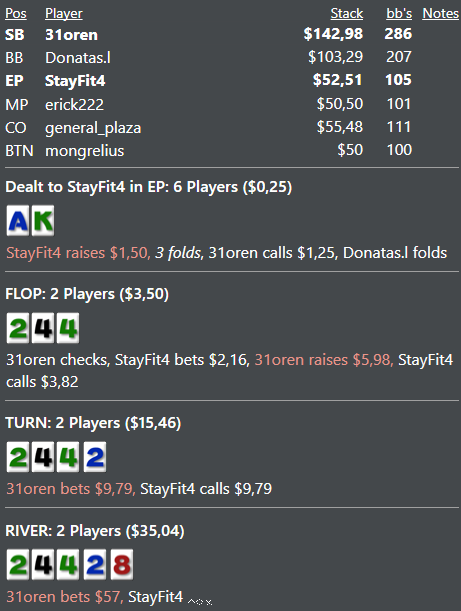Click the small x icon after StayFit4
Image resolution: width=461 pixels, height=611 pixels.
209,602
